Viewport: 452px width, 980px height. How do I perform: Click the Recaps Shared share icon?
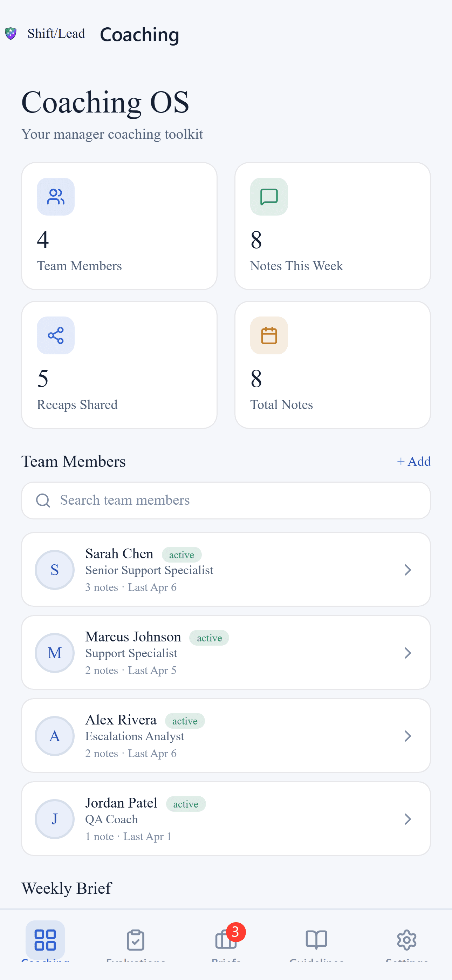click(x=56, y=335)
